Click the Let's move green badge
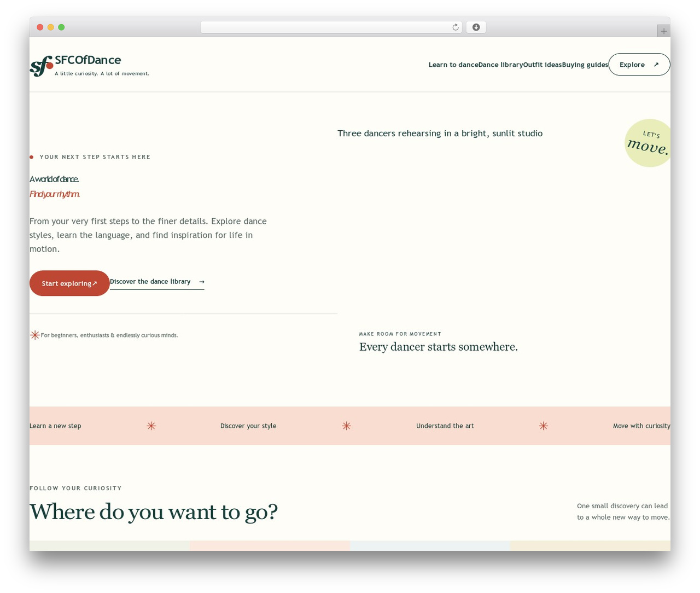The width and height of the screenshot is (700, 593). pyautogui.click(x=647, y=143)
